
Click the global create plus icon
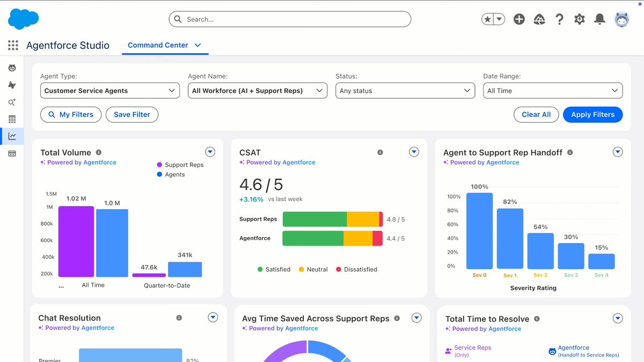click(519, 19)
